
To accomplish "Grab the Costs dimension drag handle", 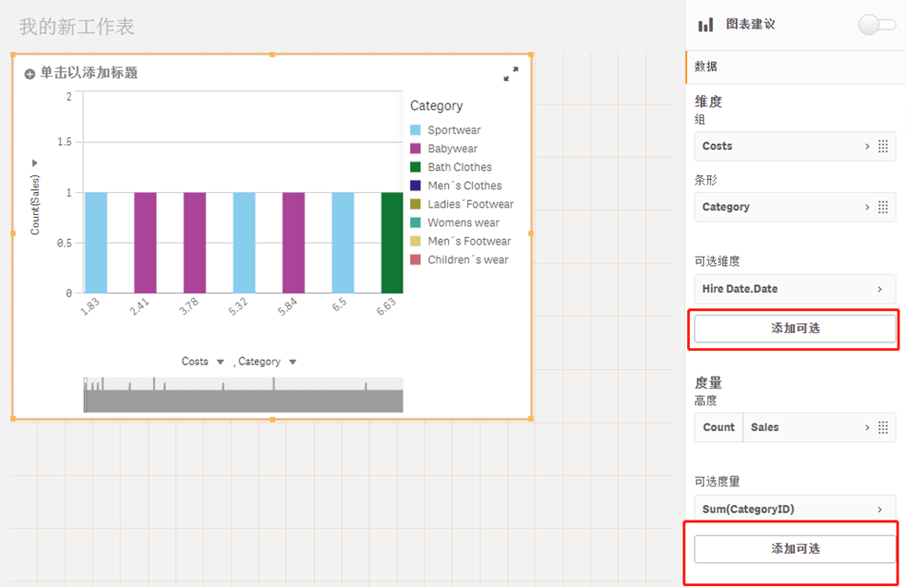I will (x=883, y=147).
